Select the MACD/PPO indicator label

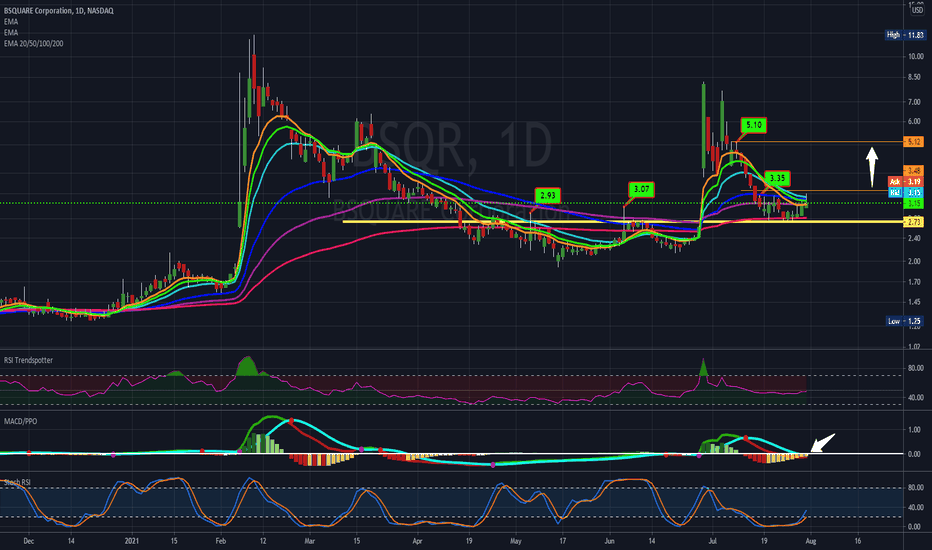[x=20, y=422]
